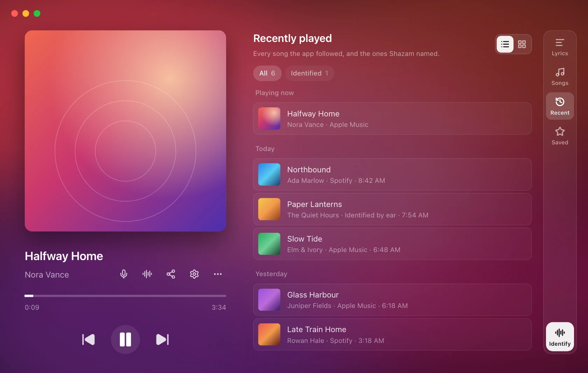Open the settings gear beside the share icon
The width and height of the screenshot is (588, 373).
click(194, 274)
